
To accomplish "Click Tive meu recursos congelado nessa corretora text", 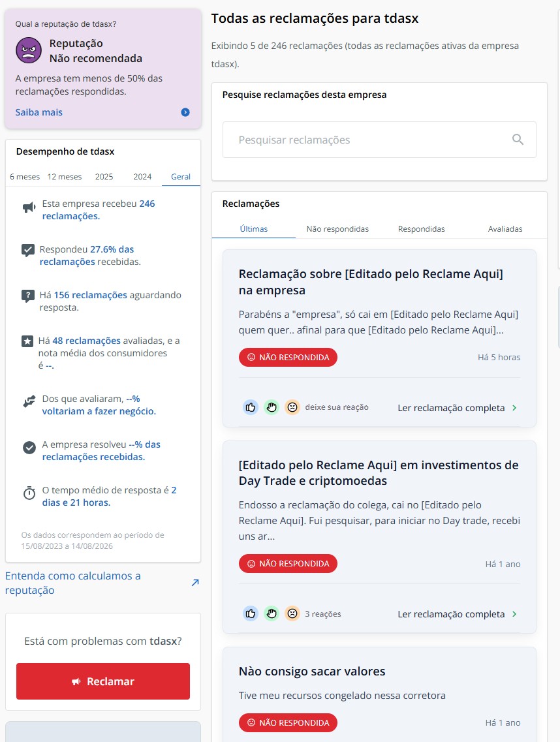I will tap(342, 696).
